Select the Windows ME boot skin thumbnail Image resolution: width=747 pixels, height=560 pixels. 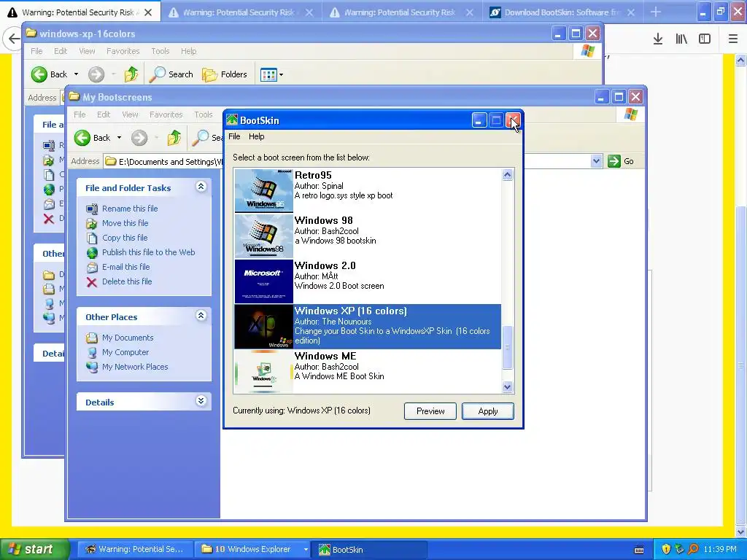click(263, 371)
